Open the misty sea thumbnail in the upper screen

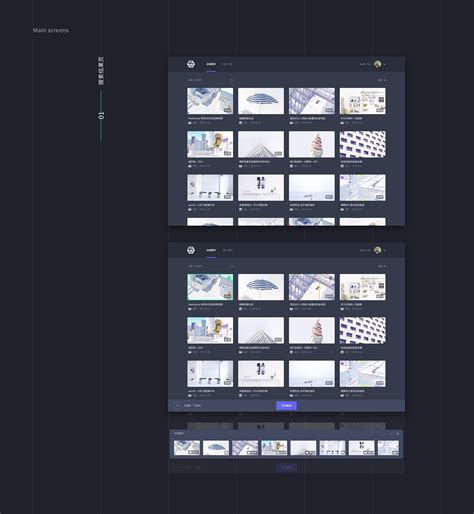(312, 188)
